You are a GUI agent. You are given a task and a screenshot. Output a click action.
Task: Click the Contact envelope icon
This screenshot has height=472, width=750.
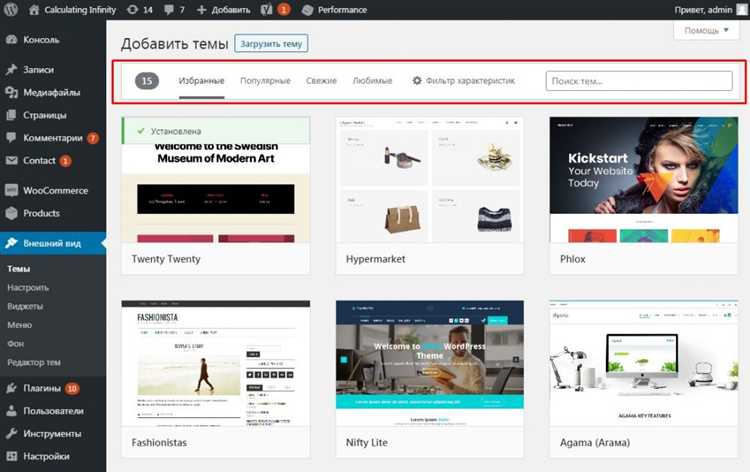click(x=11, y=161)
